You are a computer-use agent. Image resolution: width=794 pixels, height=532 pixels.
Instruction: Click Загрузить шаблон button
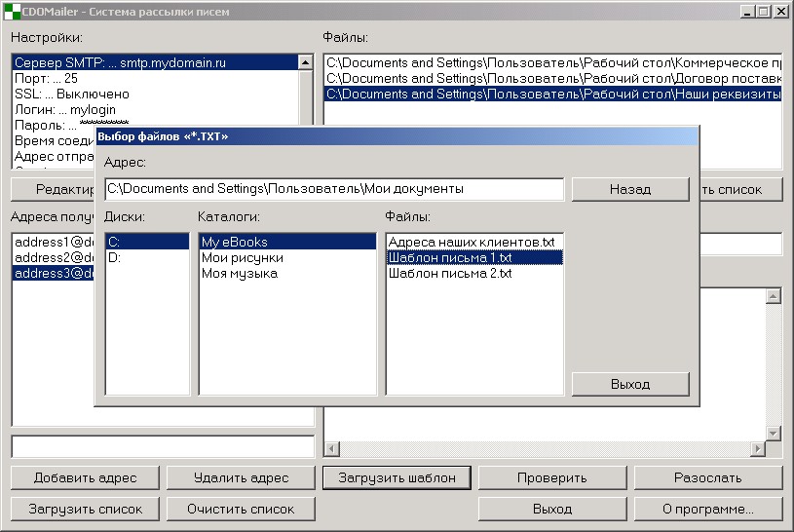click(x=397, y=477)
